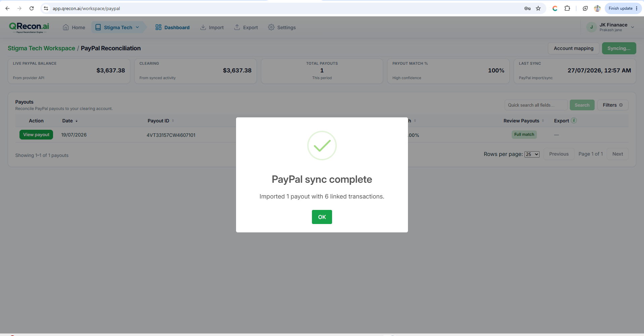644x336 pixels.
Task: Go back with the browser back arrow
Action: pyautogui.click(x=7, y=8)
